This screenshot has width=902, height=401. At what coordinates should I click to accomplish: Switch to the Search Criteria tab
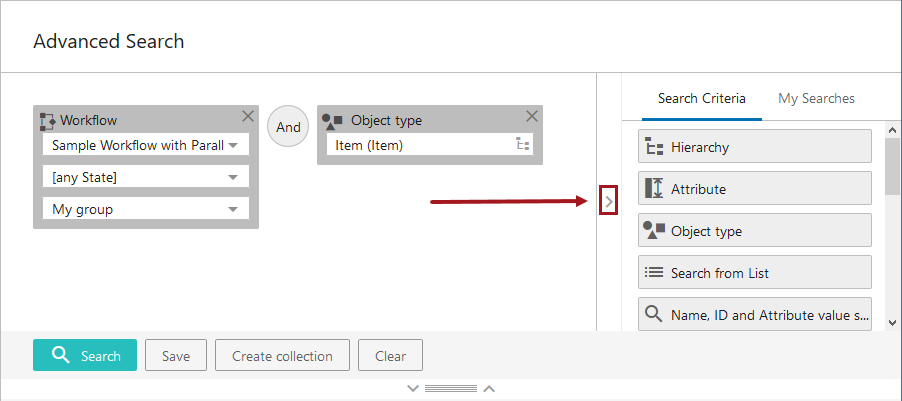[x=701, y=99]
